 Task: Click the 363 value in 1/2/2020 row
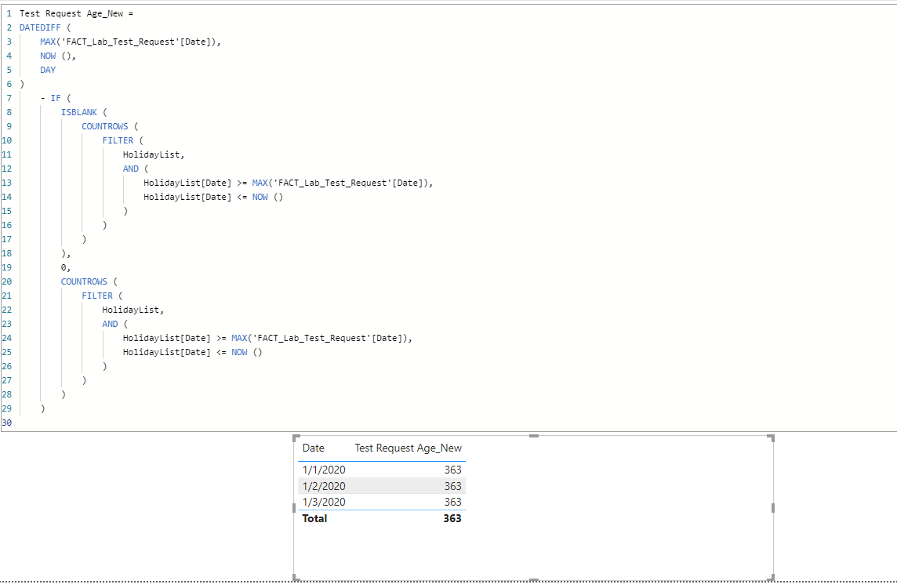coord(452,486)
